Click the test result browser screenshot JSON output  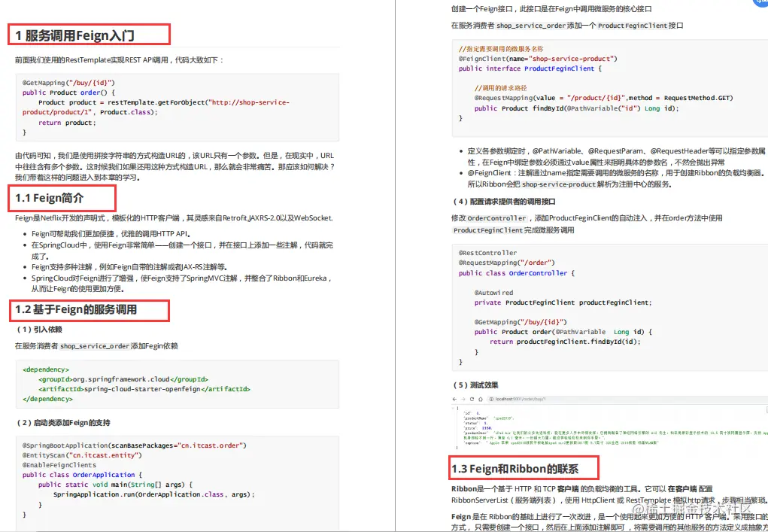tap(609, 427)
